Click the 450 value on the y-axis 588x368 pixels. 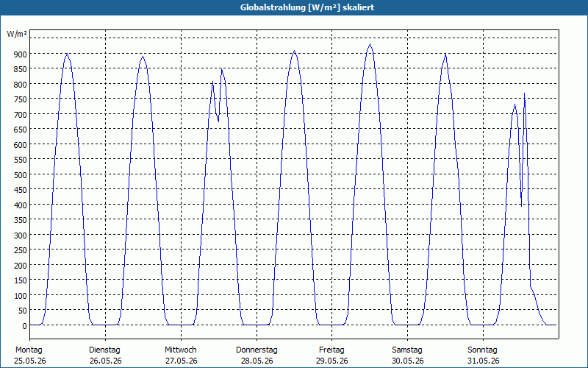21,190
